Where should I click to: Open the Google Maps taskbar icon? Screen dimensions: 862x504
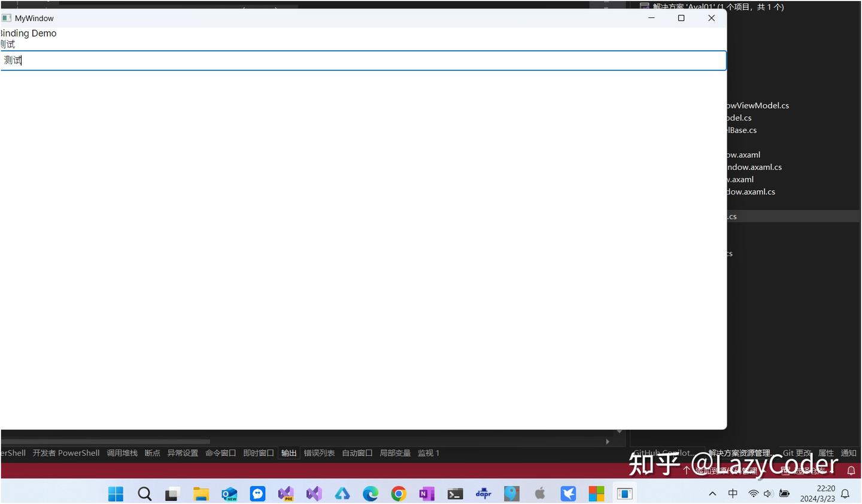511,494
